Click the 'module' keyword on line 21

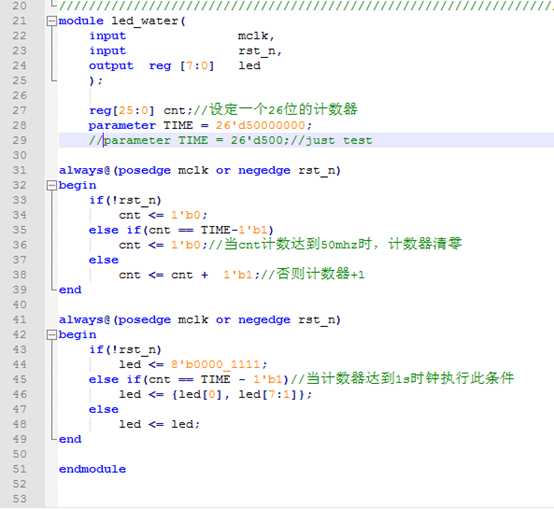pos(81,21)
